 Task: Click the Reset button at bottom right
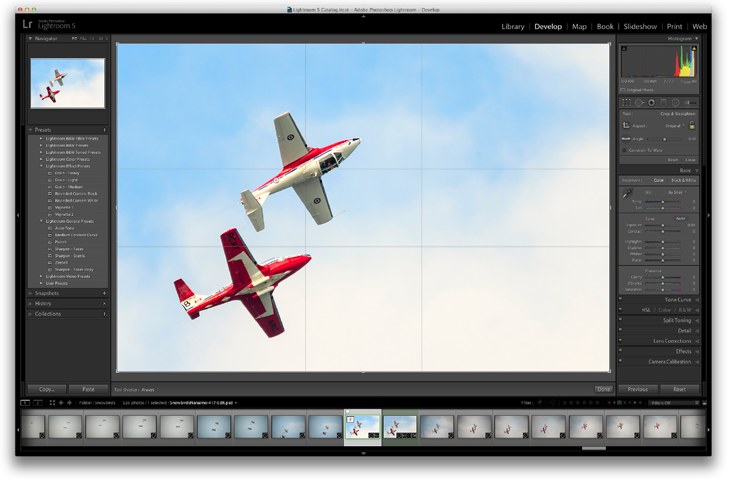[679, 389]
